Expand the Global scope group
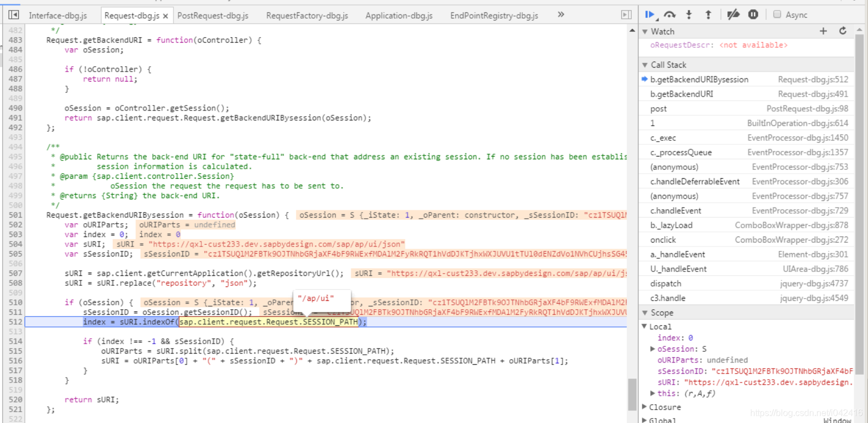The image size is (868, 423). click(x=645, y=420)
